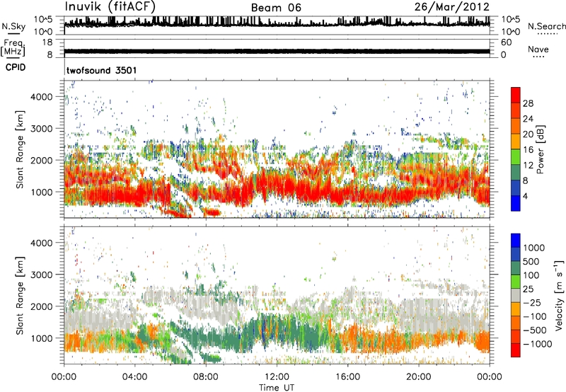Select Velocity panel 'Slant Range [km]' axis title

pos(20,296)
